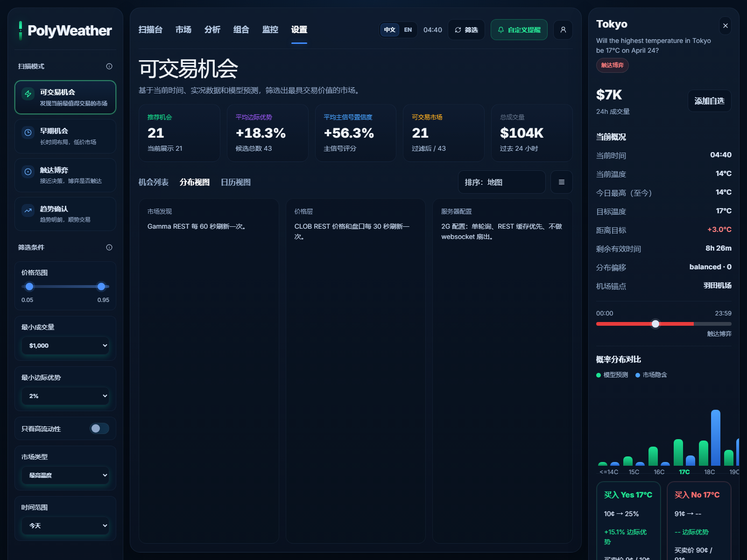This screenshot has width=747, height=560.
Task: Open the hamburger list menu icon
Action: [x=562, y=182]
